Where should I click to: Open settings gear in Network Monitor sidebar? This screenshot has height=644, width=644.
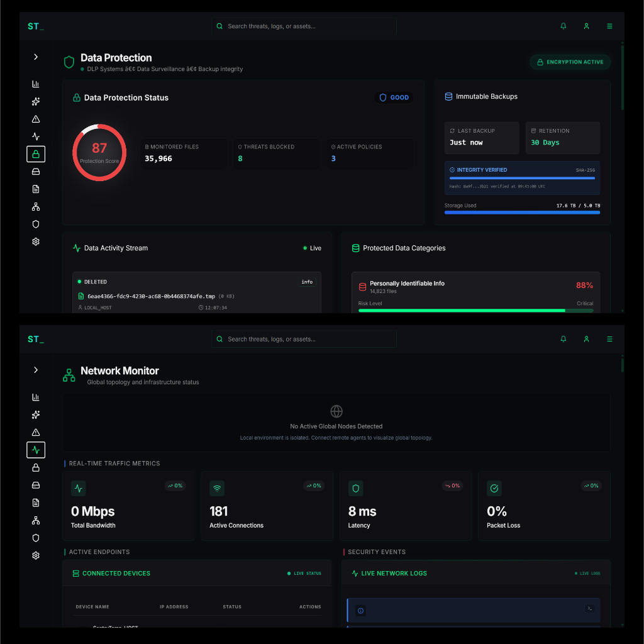(36, 555)
